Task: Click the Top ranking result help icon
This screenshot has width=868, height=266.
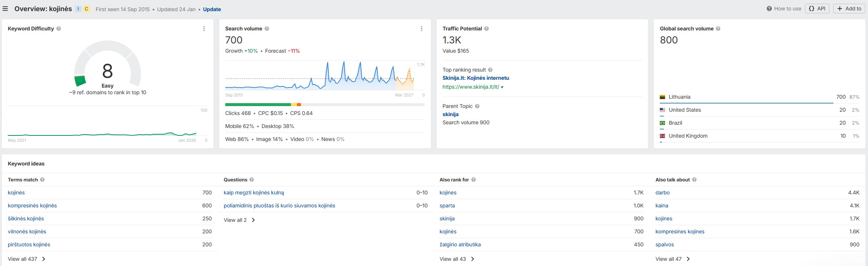Action: 490,70
